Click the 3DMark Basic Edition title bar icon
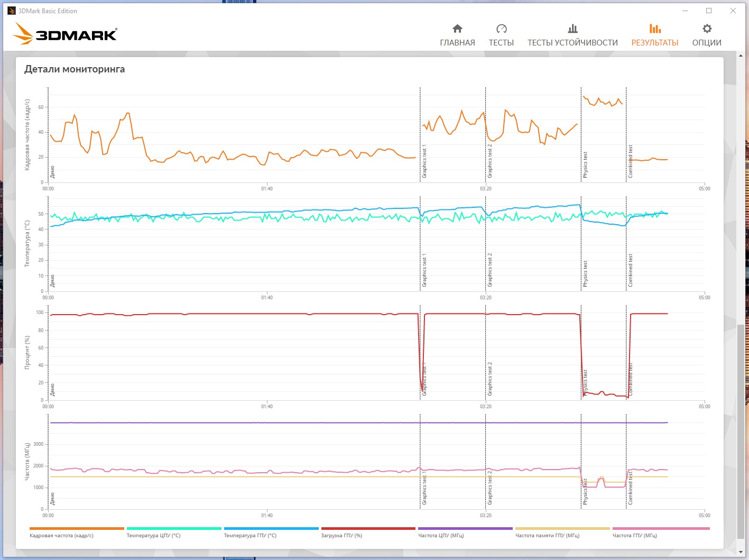Viewport: 749px width, 560px height. (x=11, y=11)
